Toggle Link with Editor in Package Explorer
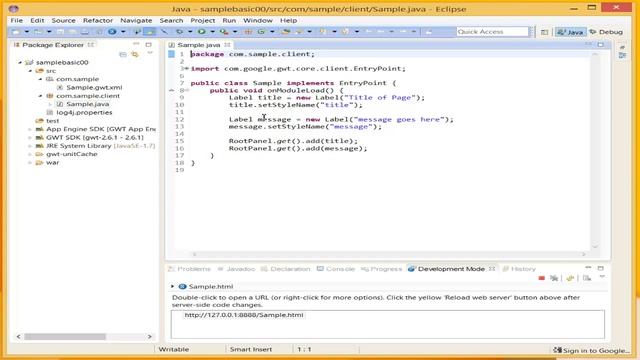The height and width of the screenshot is (360, 640). pyautogui.click(x=135, y=54)
